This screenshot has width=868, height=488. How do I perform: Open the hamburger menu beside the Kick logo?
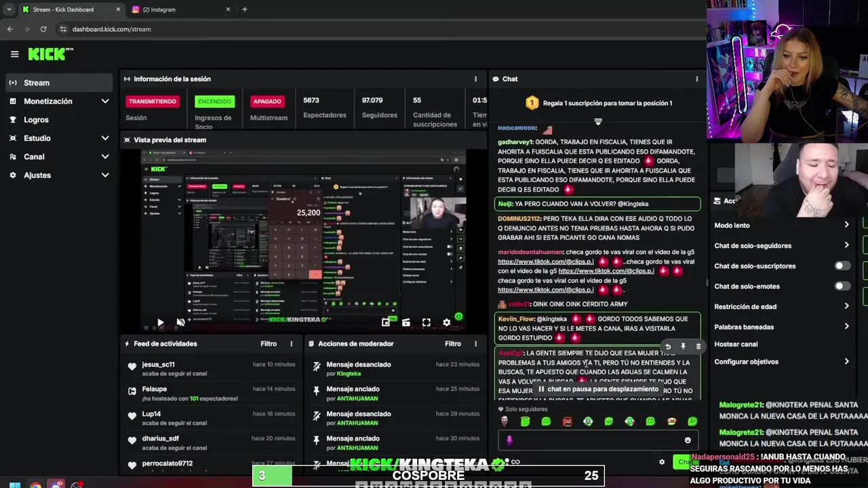pyautogui.click(x=14, y=54)
